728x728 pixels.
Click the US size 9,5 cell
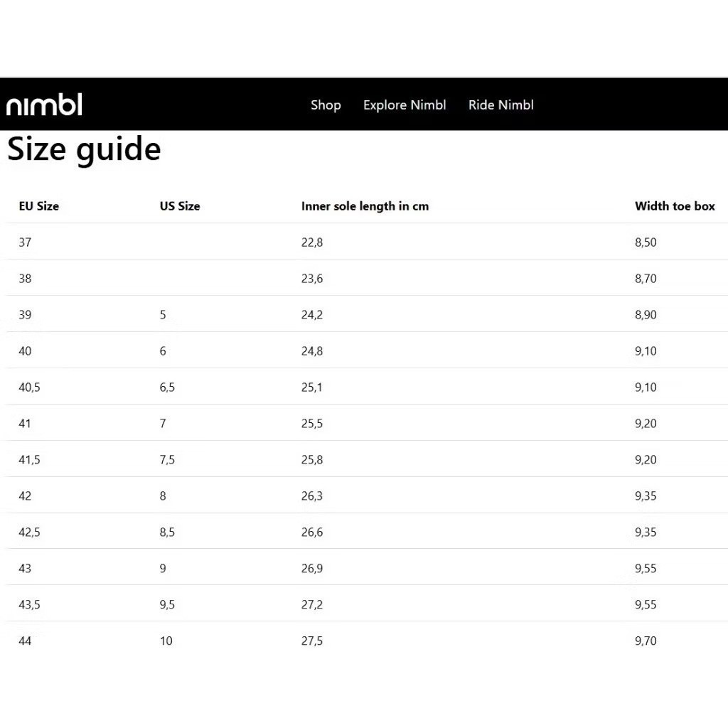pos(167,604)
